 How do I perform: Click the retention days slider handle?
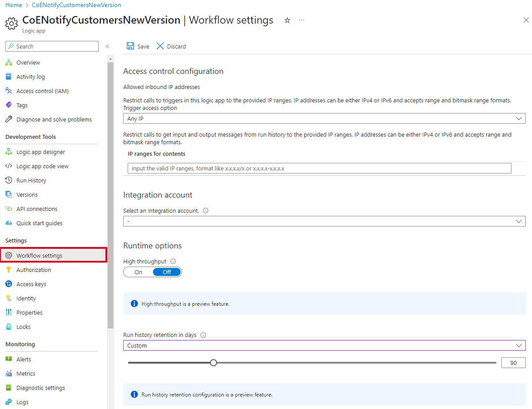pos(214,363)
